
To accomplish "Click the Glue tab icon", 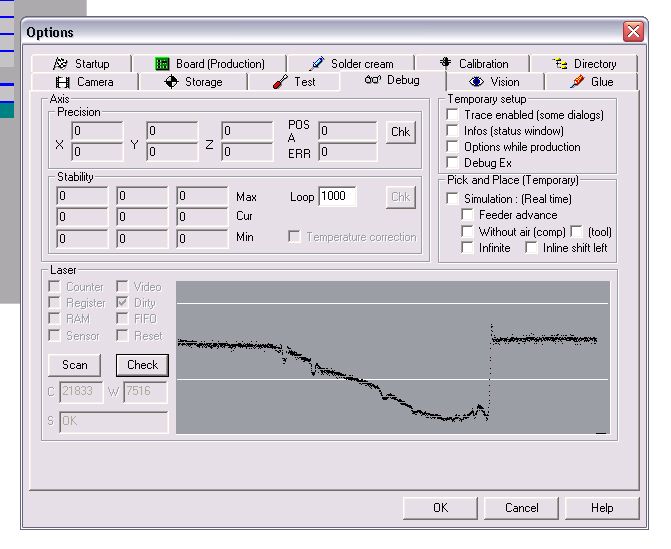I will 577,81.
